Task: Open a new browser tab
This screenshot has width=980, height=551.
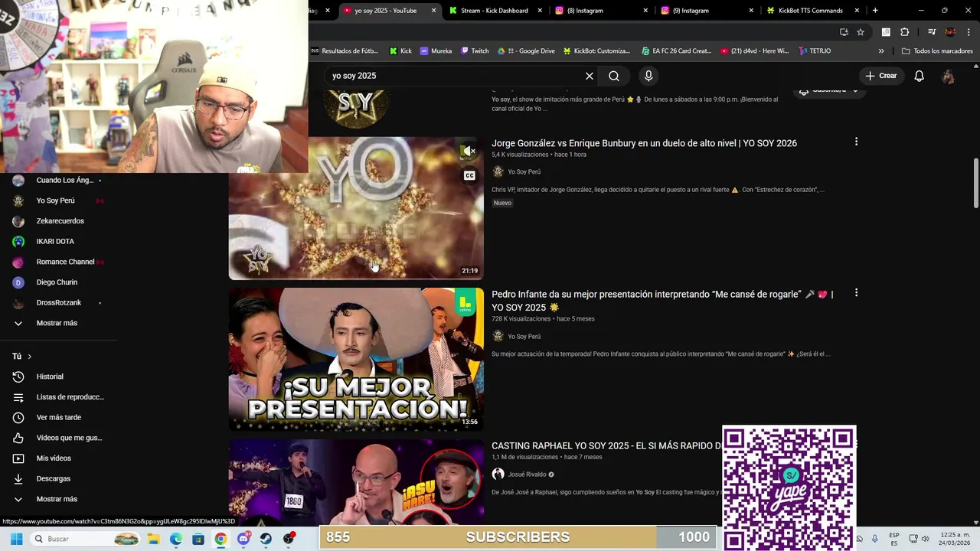Action: click(875, 11)
